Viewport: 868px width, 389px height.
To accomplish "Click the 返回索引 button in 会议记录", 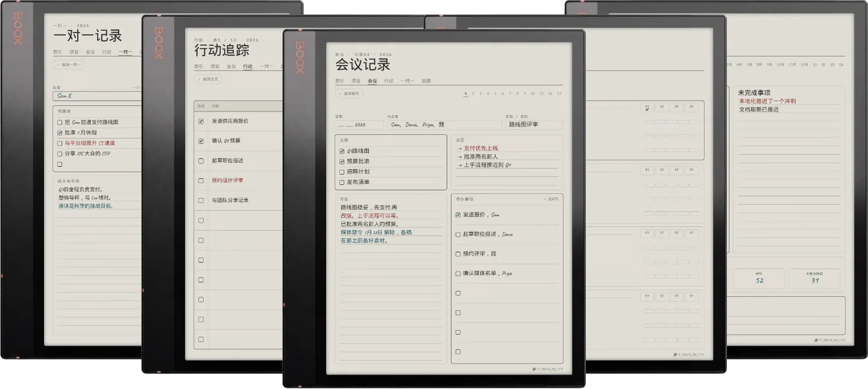I will click(350, 93).
